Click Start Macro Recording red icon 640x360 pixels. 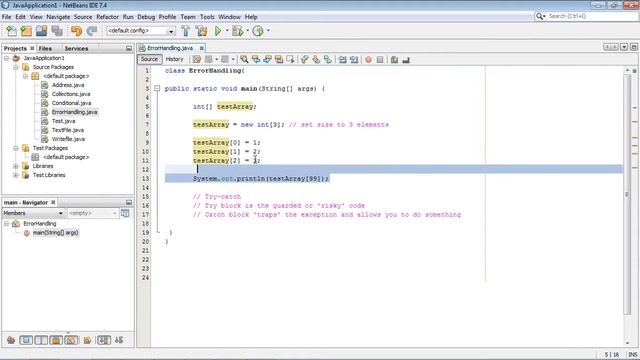(369, 60)
